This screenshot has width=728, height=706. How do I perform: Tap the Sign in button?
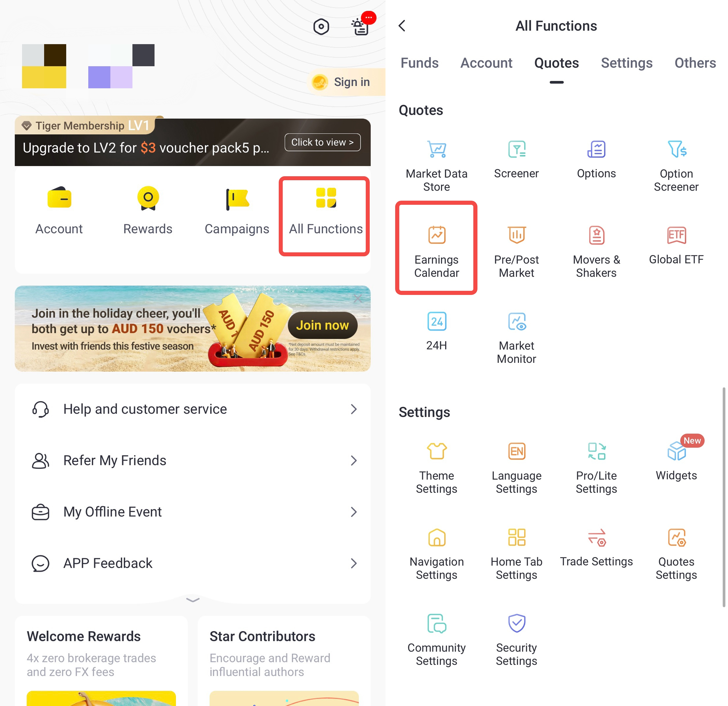(346, 82)
